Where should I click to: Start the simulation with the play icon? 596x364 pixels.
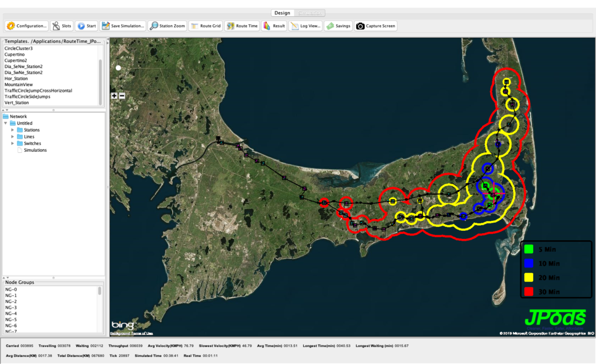tap(80, 26)
